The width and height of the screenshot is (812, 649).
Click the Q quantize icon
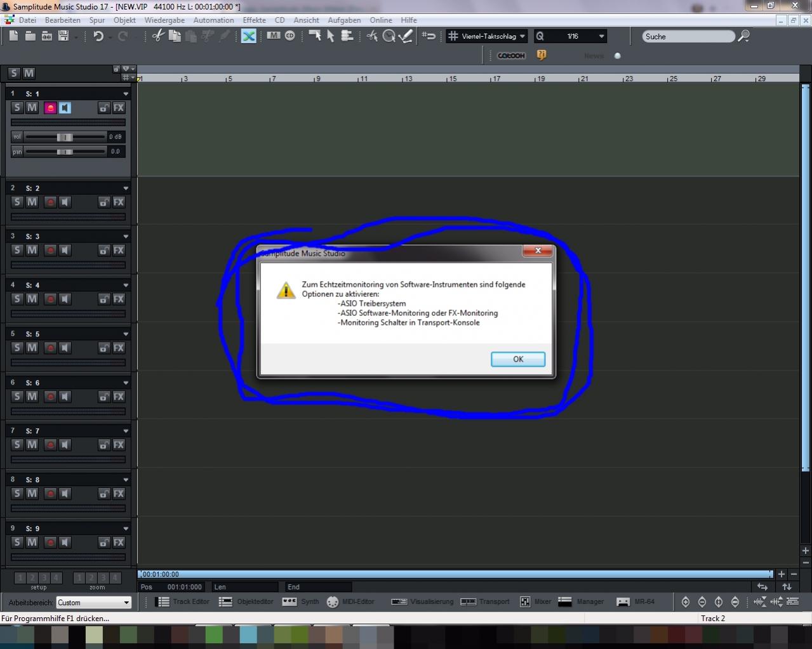coord(540,36)
